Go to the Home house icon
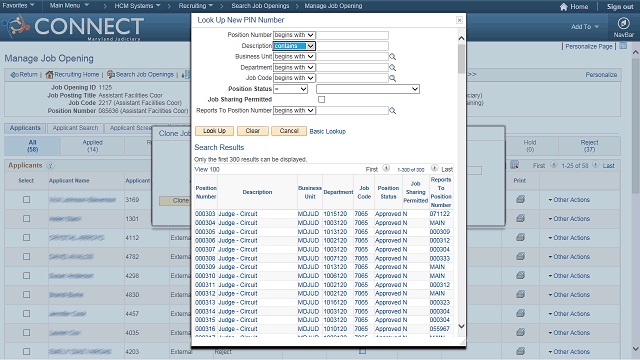640x360 pixels. click(x=564, y=7)
